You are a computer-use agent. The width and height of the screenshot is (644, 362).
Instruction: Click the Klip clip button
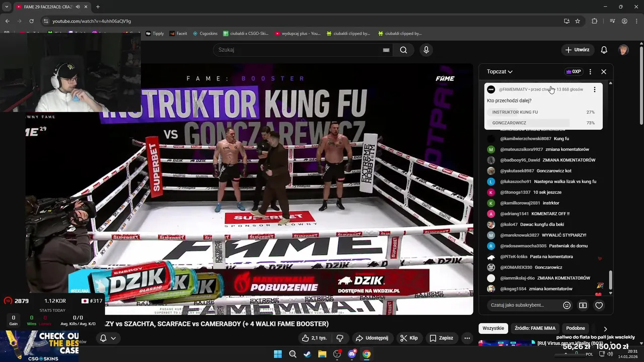tap(409, 338)
